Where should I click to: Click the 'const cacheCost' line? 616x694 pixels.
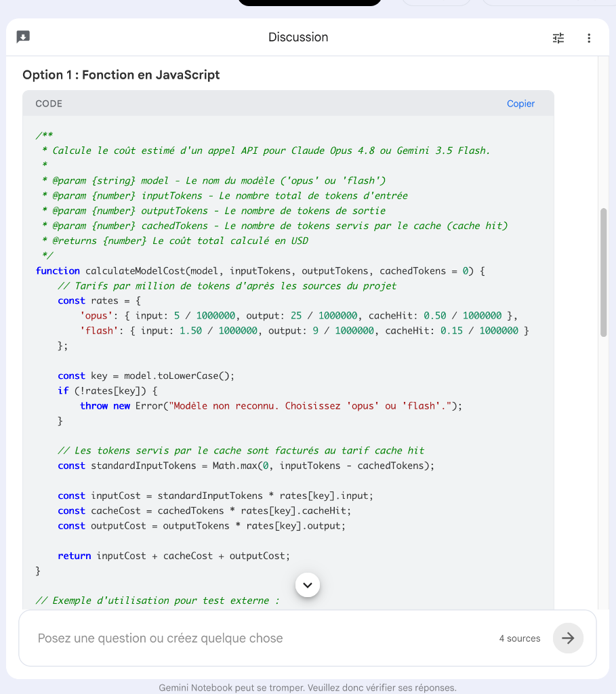point(205,511)
